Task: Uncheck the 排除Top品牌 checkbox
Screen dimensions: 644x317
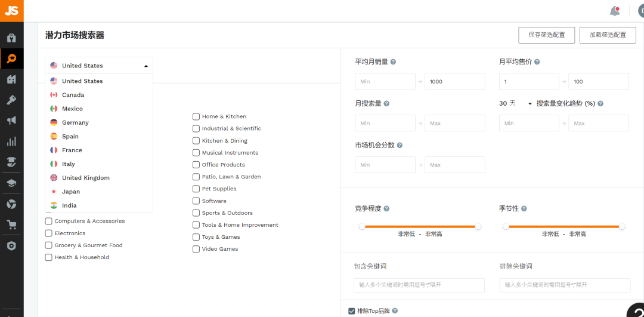Action: point(352,311)
